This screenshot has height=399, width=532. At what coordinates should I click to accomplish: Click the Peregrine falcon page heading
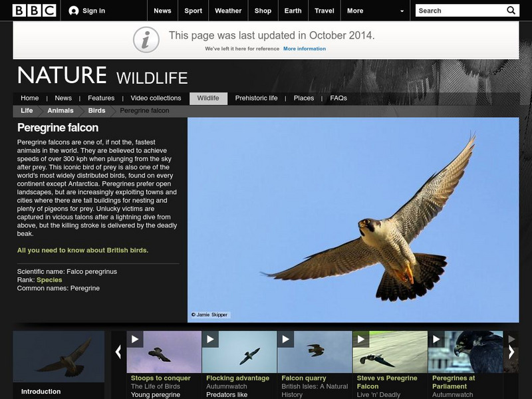pyautogui.click(x=58, y=128)
